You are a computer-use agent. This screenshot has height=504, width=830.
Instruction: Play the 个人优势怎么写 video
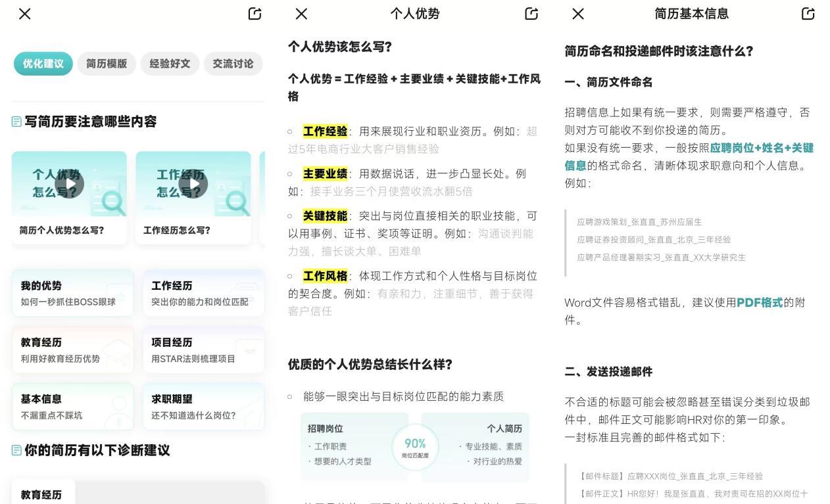click(x=69, y=184)
